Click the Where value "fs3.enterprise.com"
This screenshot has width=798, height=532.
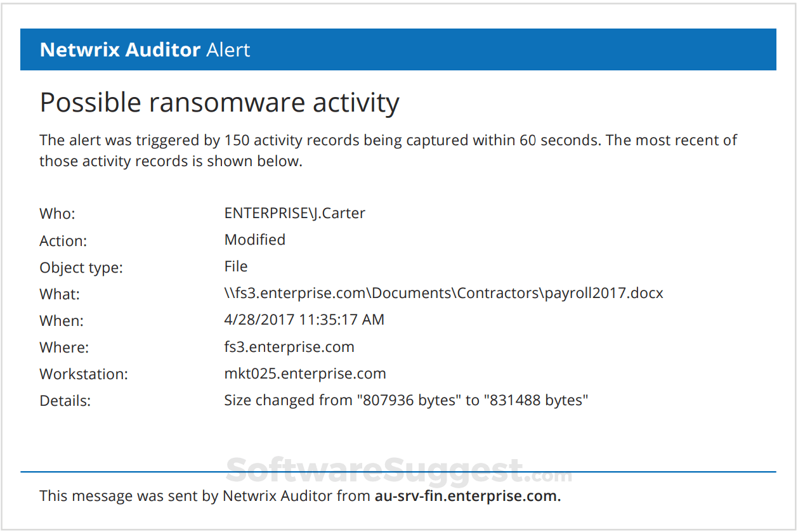point(289,347)
